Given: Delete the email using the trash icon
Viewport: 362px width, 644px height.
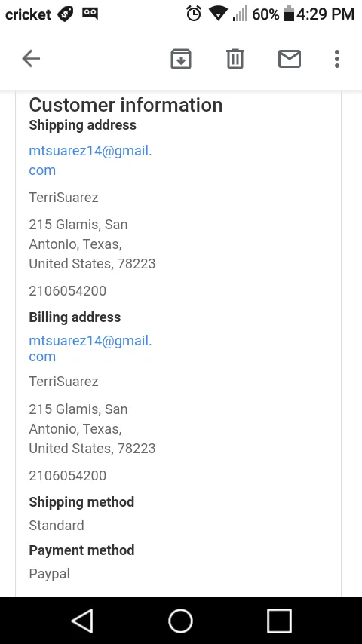Looking at the screenshot, I should (235, 59).
